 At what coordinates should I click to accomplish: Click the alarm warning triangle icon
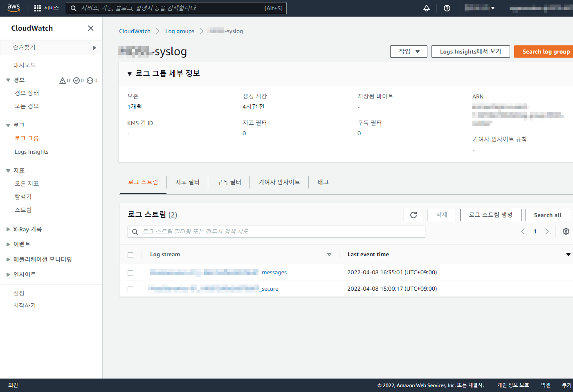tap(63, 81)
